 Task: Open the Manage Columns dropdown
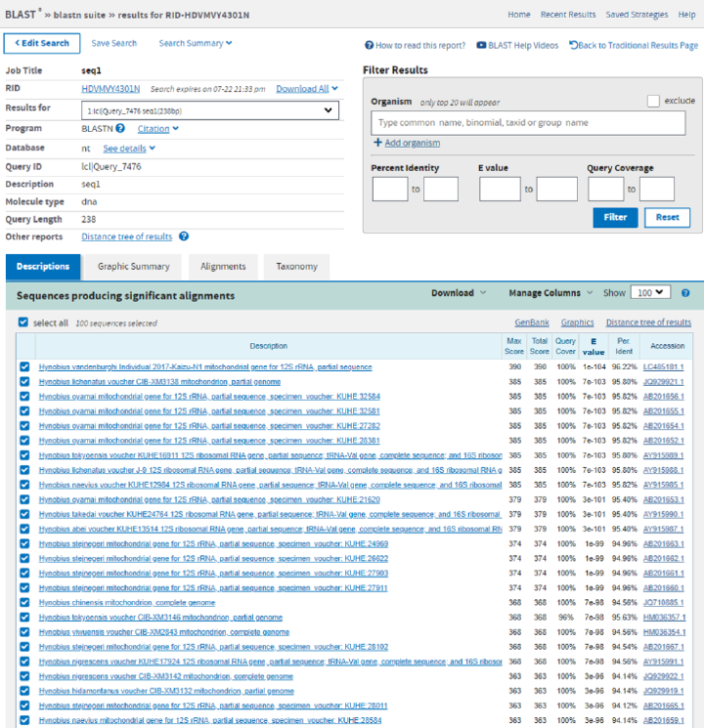[550, 293]
